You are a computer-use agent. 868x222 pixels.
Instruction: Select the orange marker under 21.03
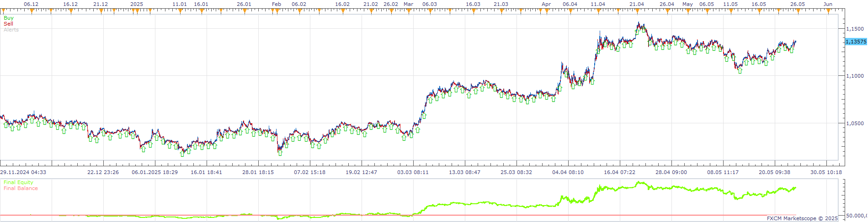click(501, 11)
